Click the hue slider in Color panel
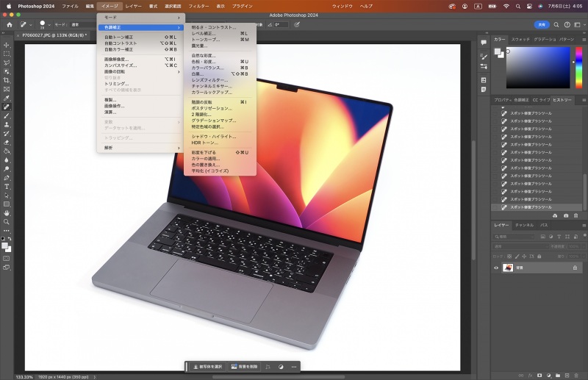Image resolution: width=588 pixels, height=380 pixels. pyautogui.click(x=578, y=68)
